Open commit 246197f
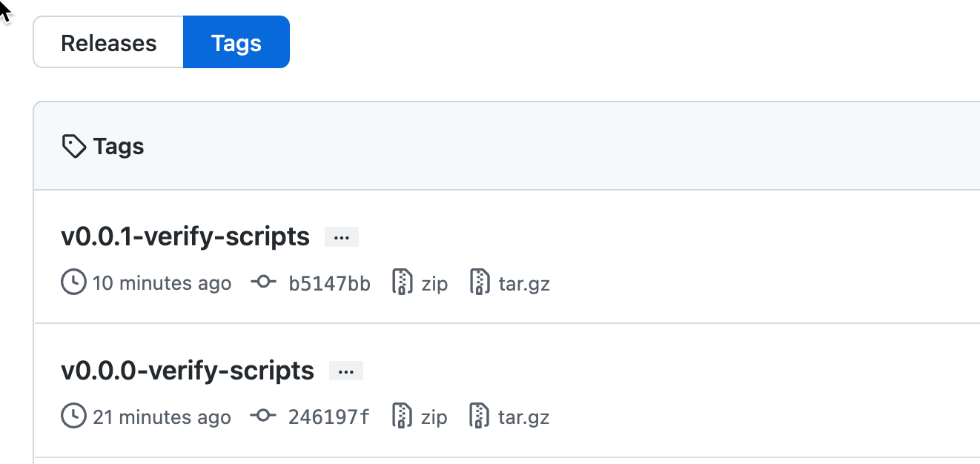This screenshot has width=980, height=464. [x=328, y=417]
